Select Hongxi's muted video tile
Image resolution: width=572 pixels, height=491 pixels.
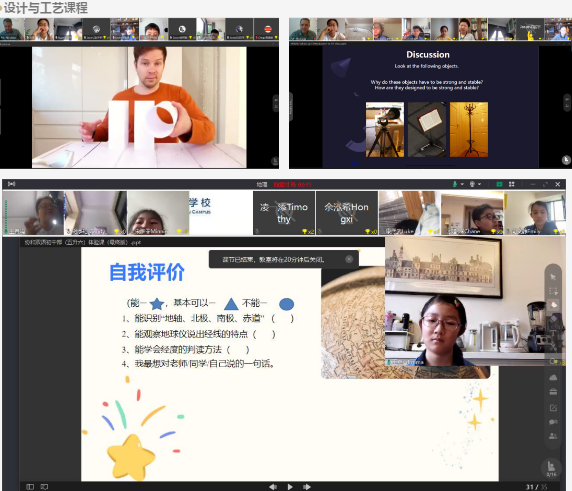pyautogui.click(x=347, y=213)
